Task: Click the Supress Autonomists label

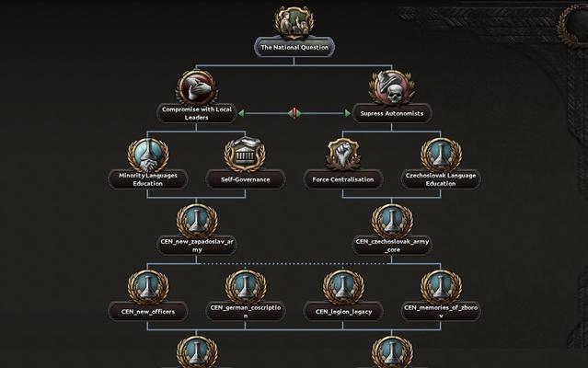Action: pyautogui.click(x=392, y=113)
